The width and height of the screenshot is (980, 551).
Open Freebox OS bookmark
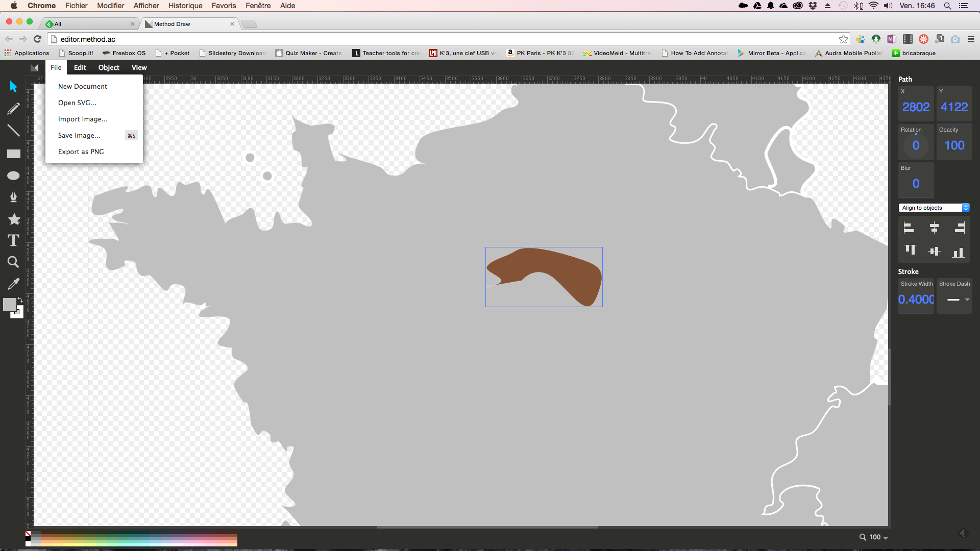[124, 53]
